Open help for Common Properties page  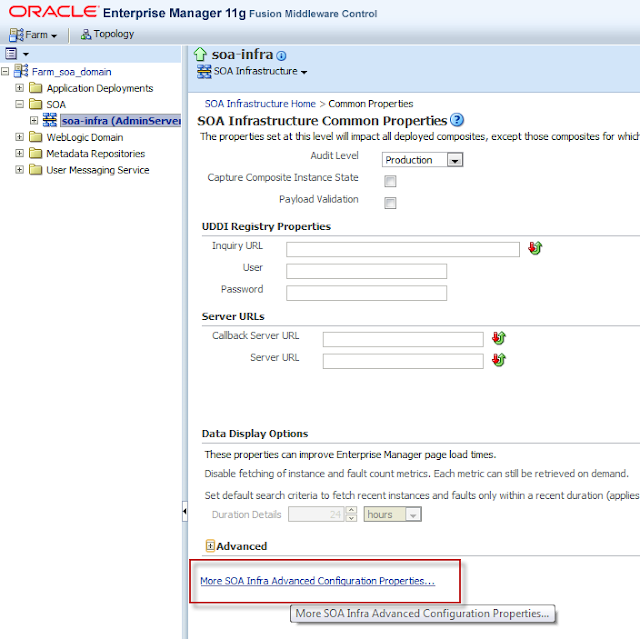tap(457, 120)
